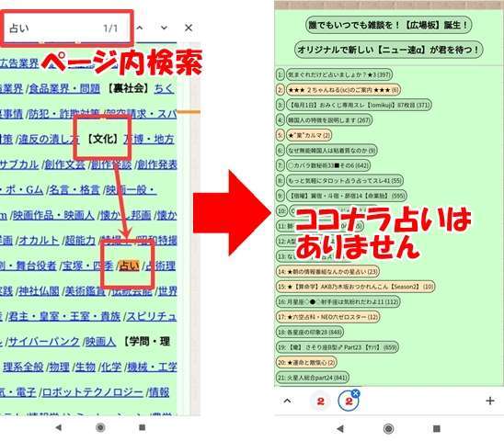This screenshot has height=441, width=504.
Task: Open the 物理 board link
Action: [59, 367]
